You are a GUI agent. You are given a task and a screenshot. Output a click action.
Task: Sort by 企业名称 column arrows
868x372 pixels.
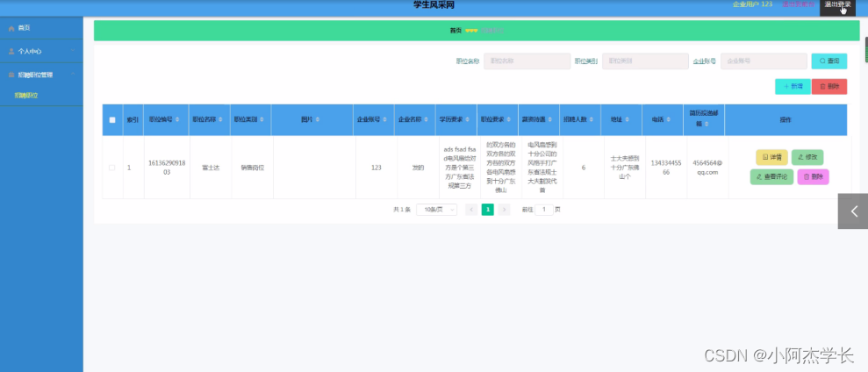(427, 119)
